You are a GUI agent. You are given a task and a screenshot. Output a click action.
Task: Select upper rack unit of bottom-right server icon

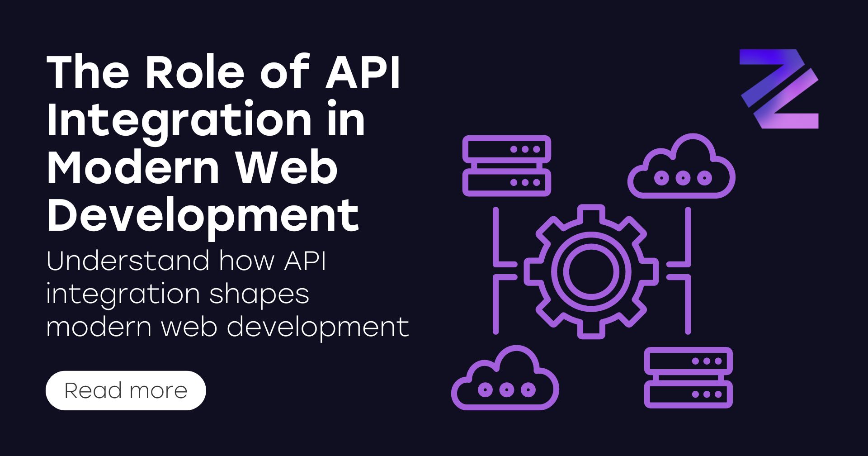pyautogui.click(x=688, y=361)
